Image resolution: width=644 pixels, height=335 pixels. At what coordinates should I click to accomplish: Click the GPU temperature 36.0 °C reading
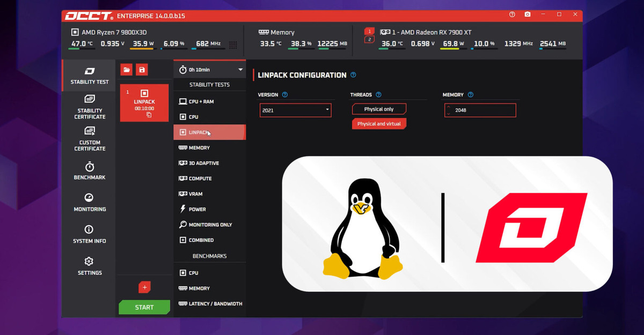click(392, 44)
